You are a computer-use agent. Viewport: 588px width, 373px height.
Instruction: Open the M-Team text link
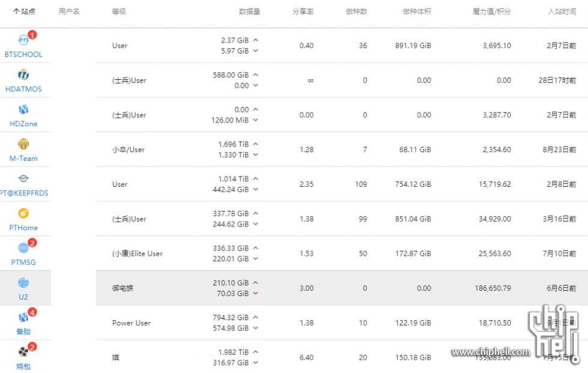pyautogui.click(x=23, y=159)
